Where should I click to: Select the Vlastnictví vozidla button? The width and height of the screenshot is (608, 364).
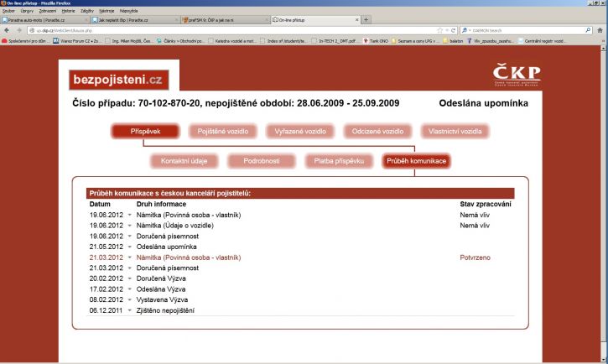click(x=455, y=132)
